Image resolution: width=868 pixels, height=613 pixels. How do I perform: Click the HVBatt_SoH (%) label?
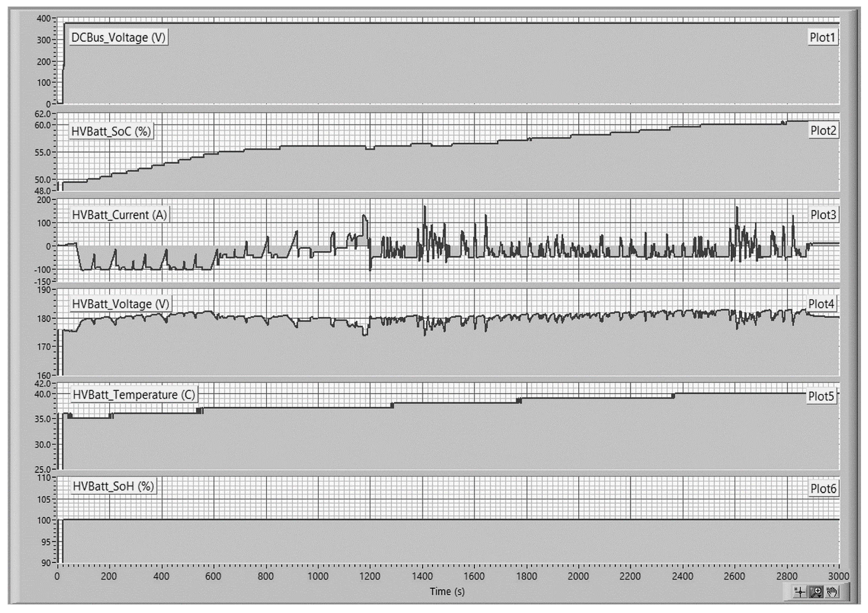[x=114, y=486]
